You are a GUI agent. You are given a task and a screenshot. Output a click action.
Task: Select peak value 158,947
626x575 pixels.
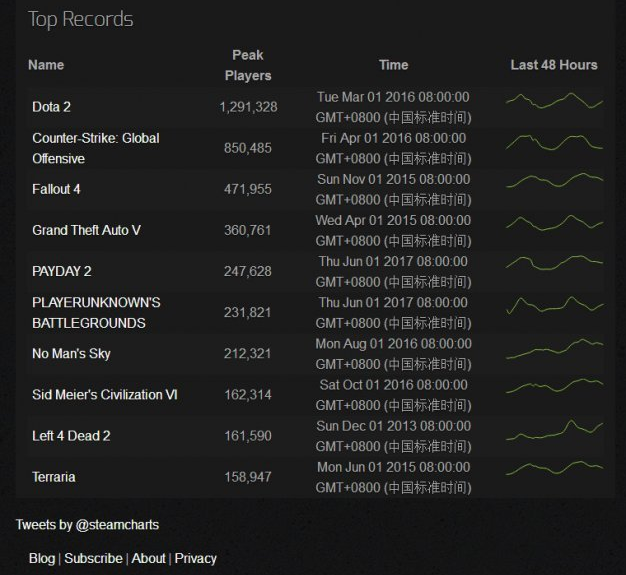point(248,477)
